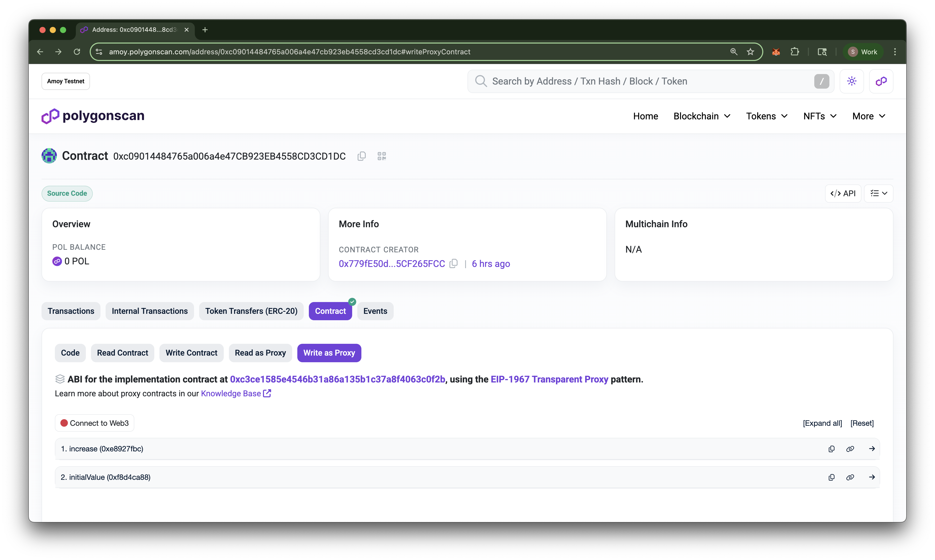Click the Expand all link
This screenshot has height=560, width=935.
pyautogui.click(x=822, y=423)
